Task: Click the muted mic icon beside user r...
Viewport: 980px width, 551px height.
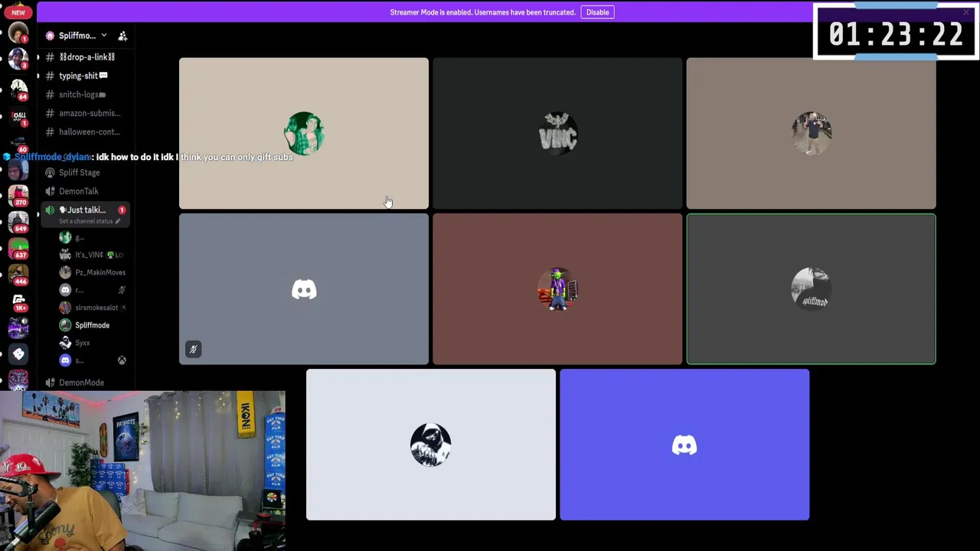Action: tap(121, 290)
